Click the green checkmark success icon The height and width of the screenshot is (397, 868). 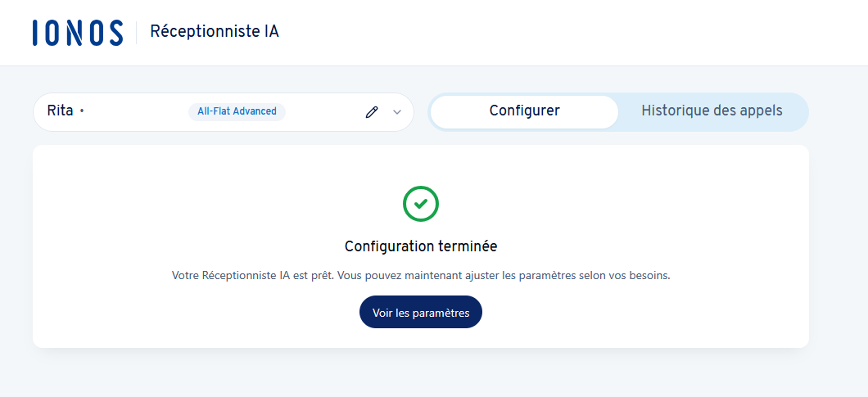(421, 204)
